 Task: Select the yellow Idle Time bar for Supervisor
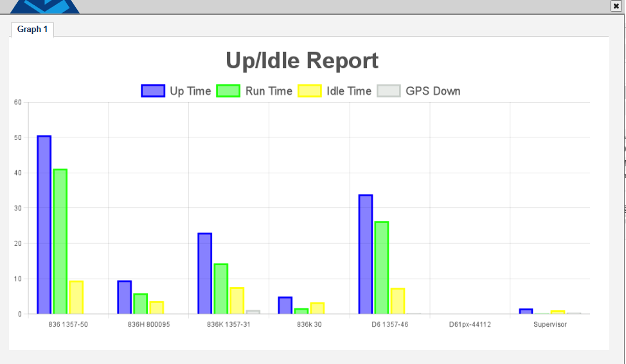tap(558, 312)
